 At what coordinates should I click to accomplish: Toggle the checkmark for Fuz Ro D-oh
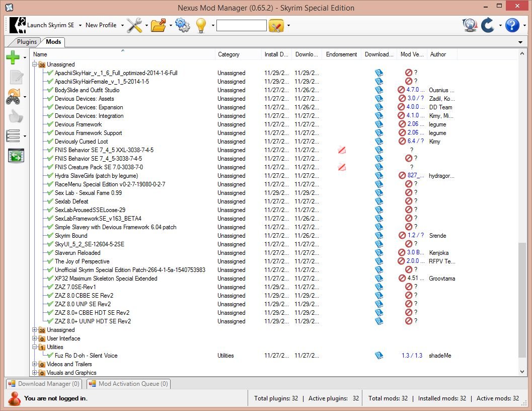(50, 355)
